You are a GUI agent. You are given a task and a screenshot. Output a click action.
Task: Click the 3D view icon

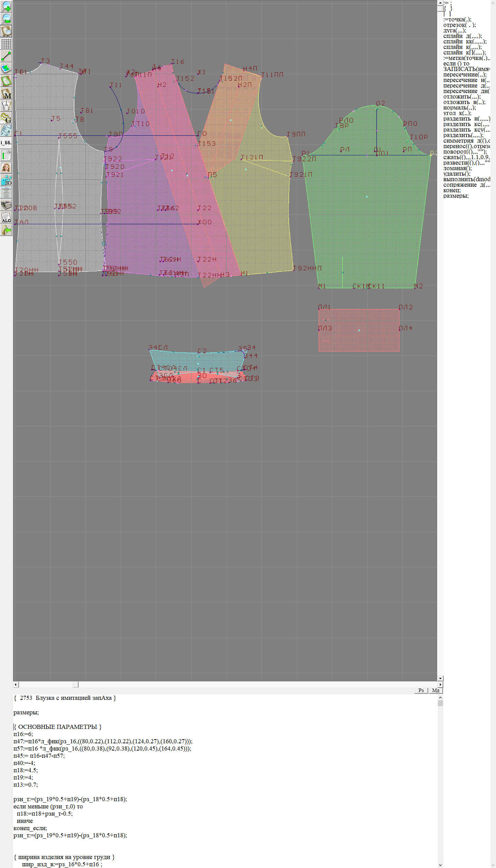[x=6, y=180]
